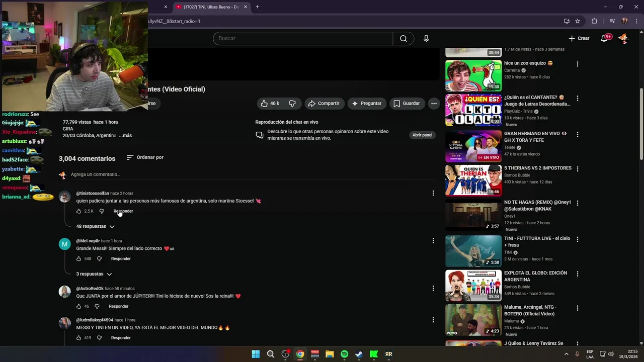Viewport: 644px width, 362px height.
Task: Open Windows taskbar search
Action: click(x=270, y=354)
